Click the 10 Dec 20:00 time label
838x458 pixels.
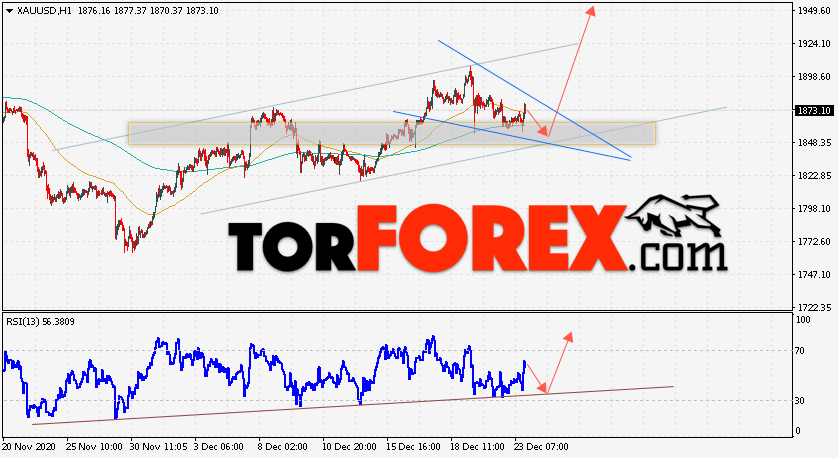click(x=350, y=446)
